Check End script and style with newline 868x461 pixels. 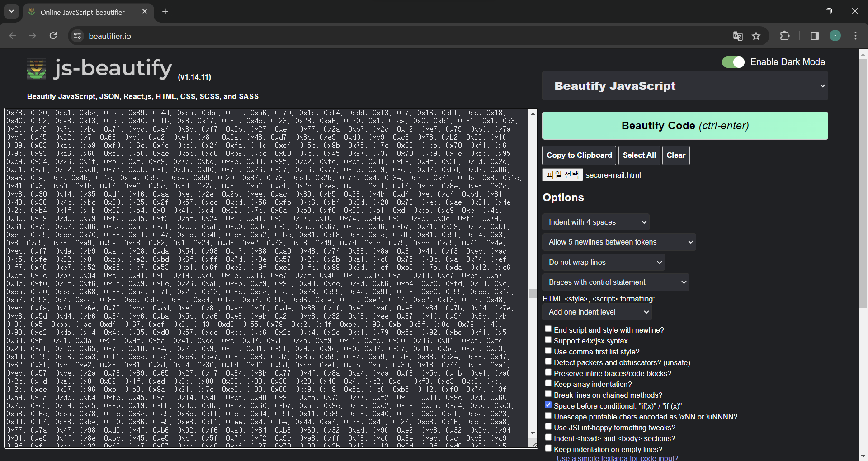pos(548,329)
